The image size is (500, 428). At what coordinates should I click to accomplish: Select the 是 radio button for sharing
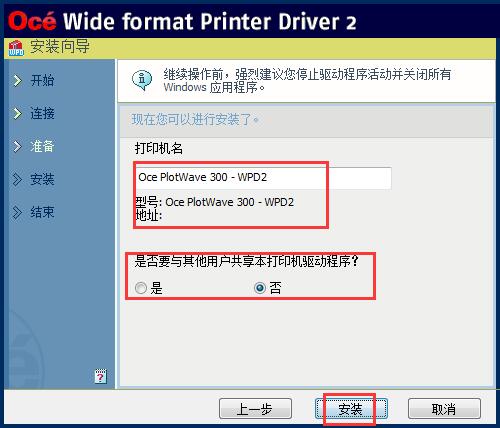pos(141,288)
